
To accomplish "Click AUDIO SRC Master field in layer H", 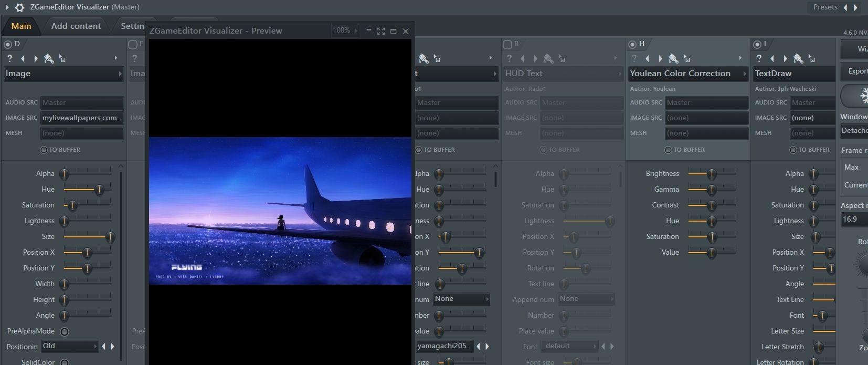I will 707,102.
